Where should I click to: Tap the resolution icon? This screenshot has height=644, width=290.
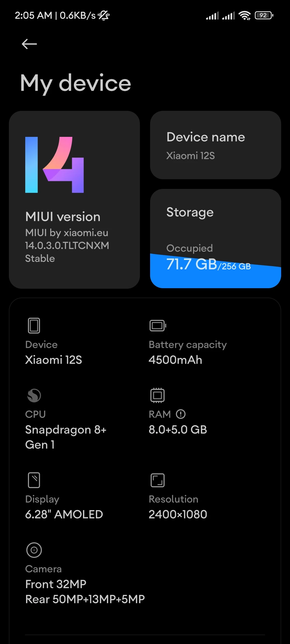(x=157, y=480)
